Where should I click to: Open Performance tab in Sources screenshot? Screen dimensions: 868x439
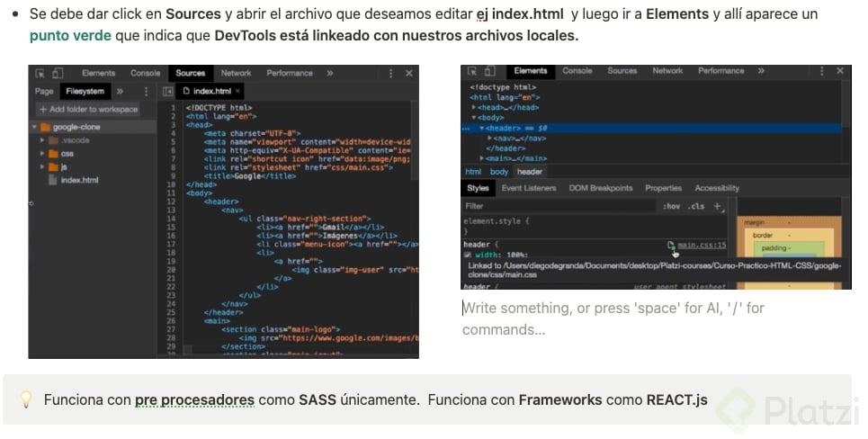(290, 73)
